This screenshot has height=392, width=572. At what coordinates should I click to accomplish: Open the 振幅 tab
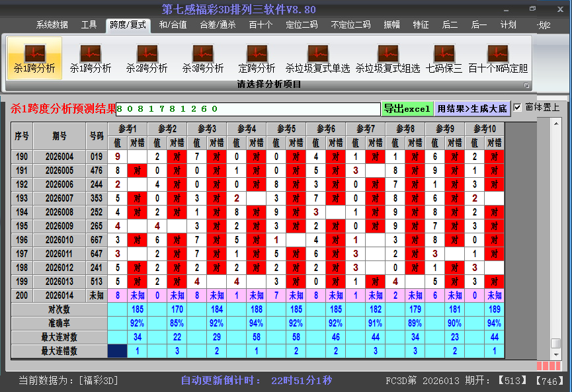click(x=391, y=25)
